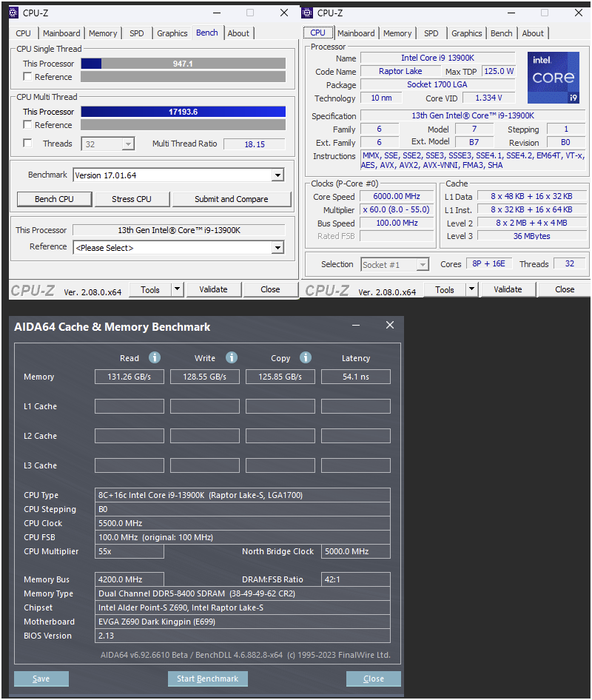
Task: Click Save button in AIDA64 window
Action: coord(41,679)
